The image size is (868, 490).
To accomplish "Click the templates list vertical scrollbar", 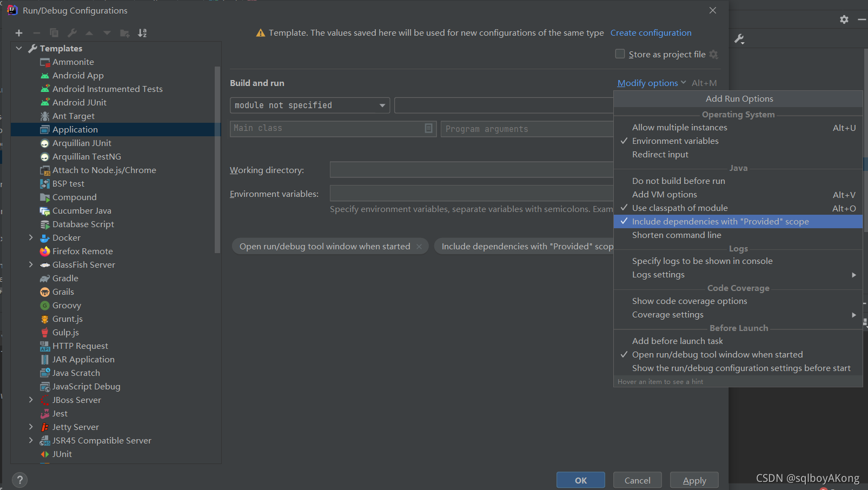I will [x=218, y=160].
